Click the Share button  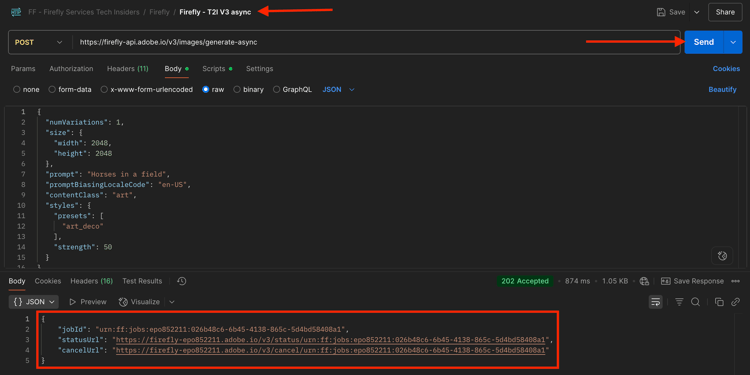tap(725, 12)
